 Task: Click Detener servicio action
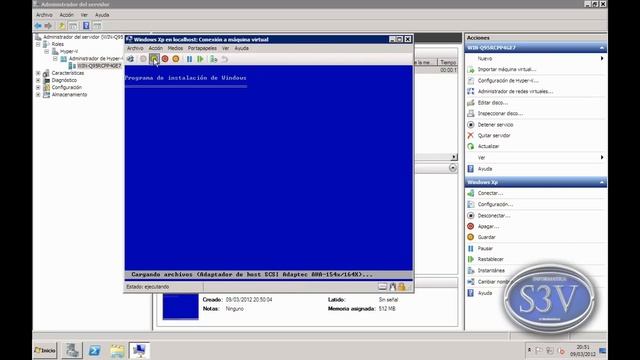[x=496, y=125]
